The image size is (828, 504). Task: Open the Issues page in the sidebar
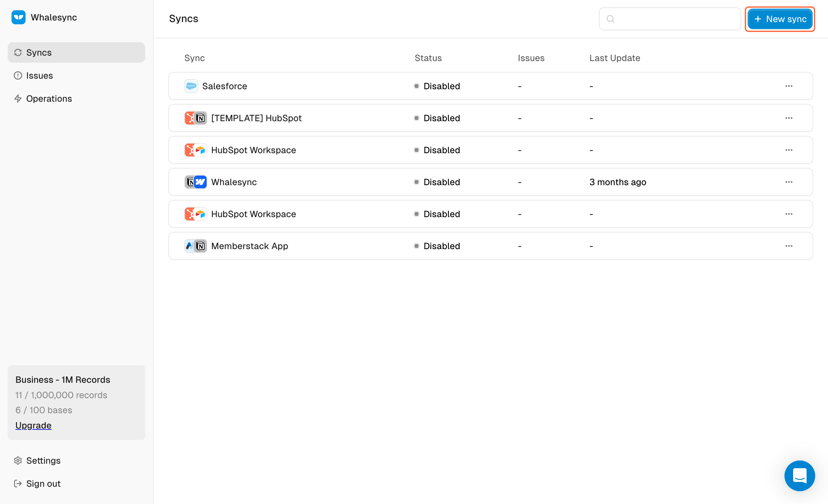76,75
